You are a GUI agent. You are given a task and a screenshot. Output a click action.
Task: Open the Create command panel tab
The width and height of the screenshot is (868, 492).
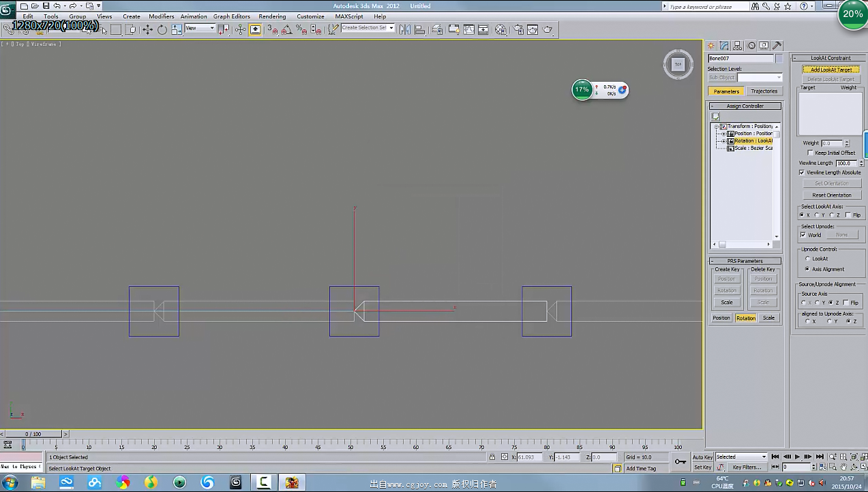(x=713, y=46)
